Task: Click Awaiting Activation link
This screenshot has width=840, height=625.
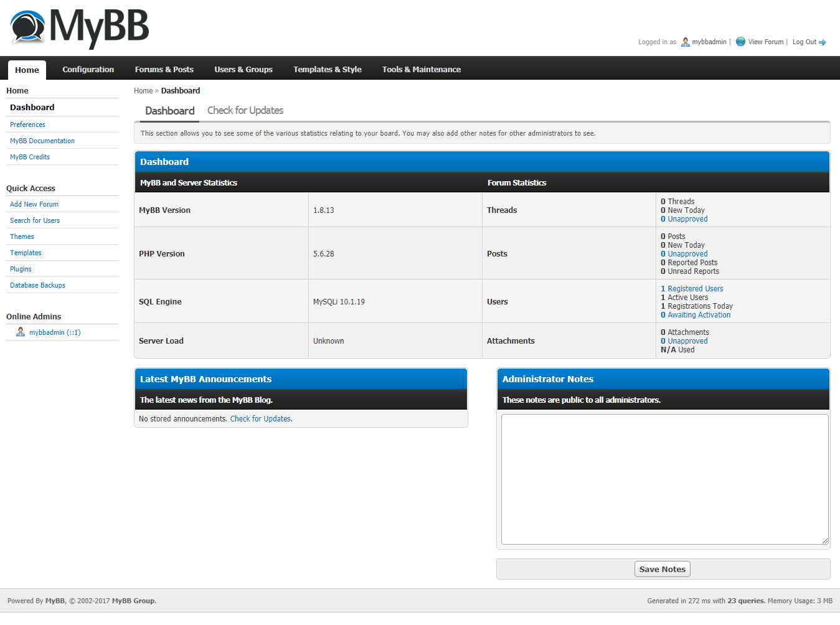Action: 696,315
